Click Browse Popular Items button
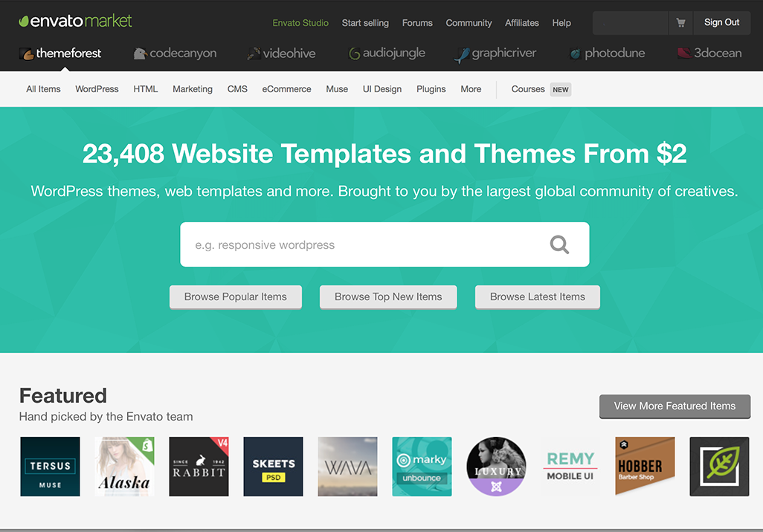Viewport: 763px width, 532px height. pyautogui.click(x=236, y=296)
